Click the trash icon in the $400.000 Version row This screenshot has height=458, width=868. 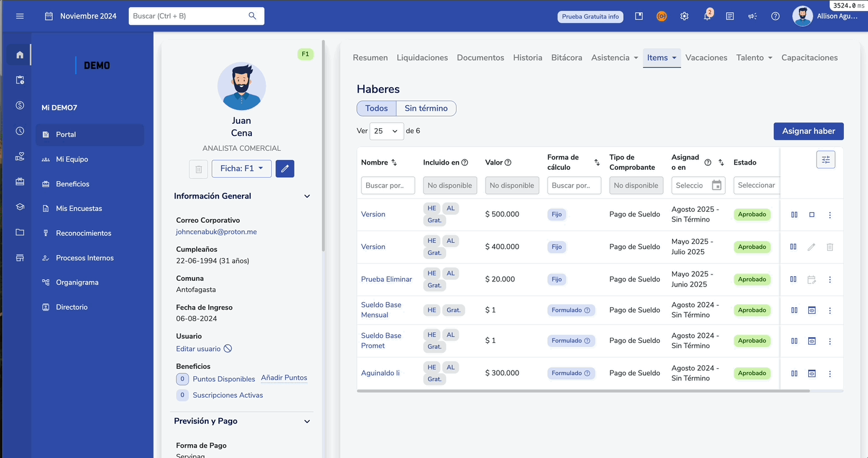(829, 247)
